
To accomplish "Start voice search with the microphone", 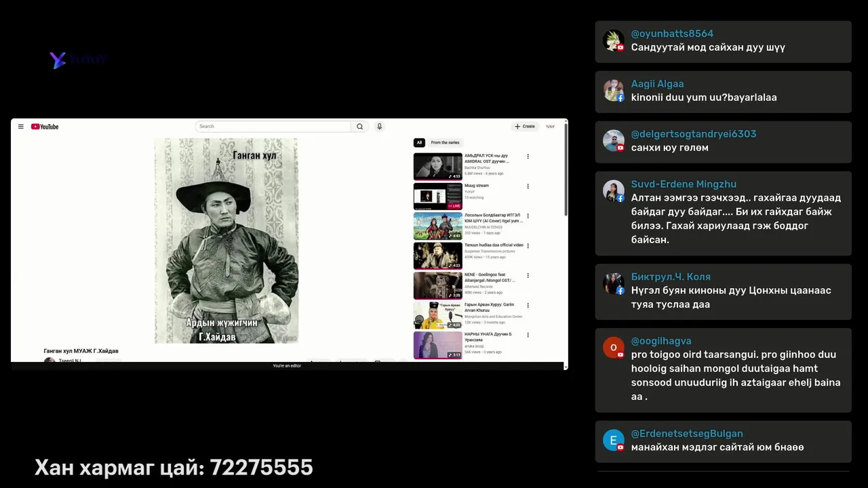I will (380, 127).
